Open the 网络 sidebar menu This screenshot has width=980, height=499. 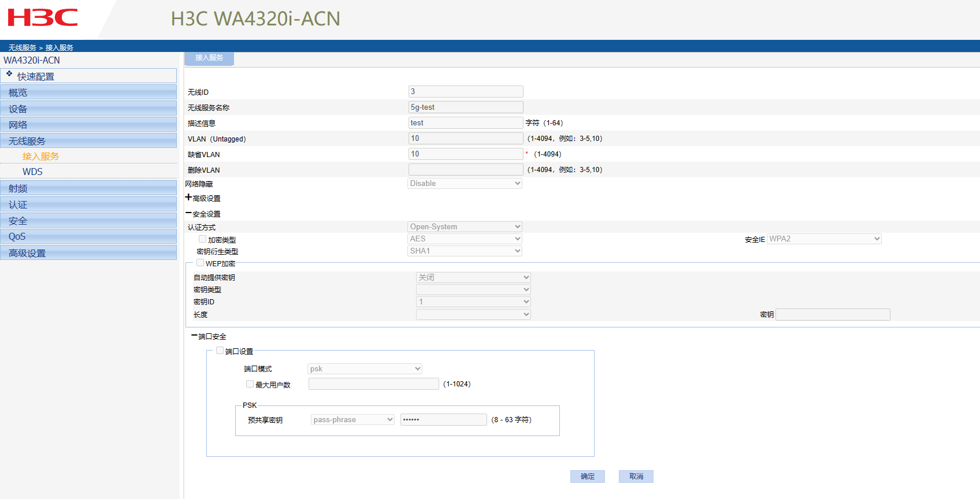(x=88, y=125)
